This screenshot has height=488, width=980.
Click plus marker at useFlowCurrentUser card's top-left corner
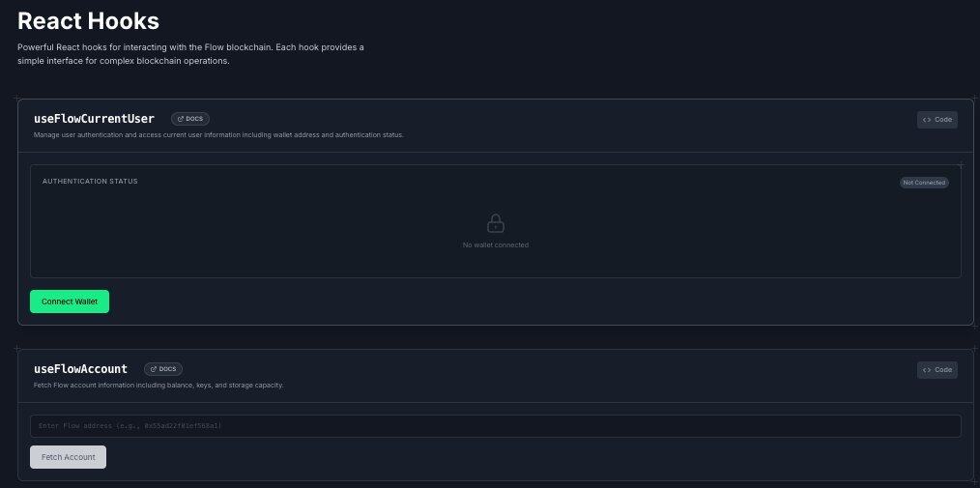[17, 99]
